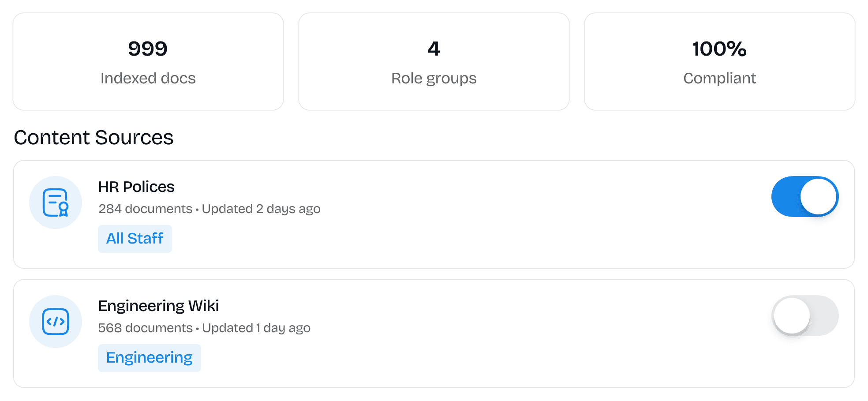Click the 568 documents updated info text
The width and height of the screenshot is (868, 401).
(204, 328)
